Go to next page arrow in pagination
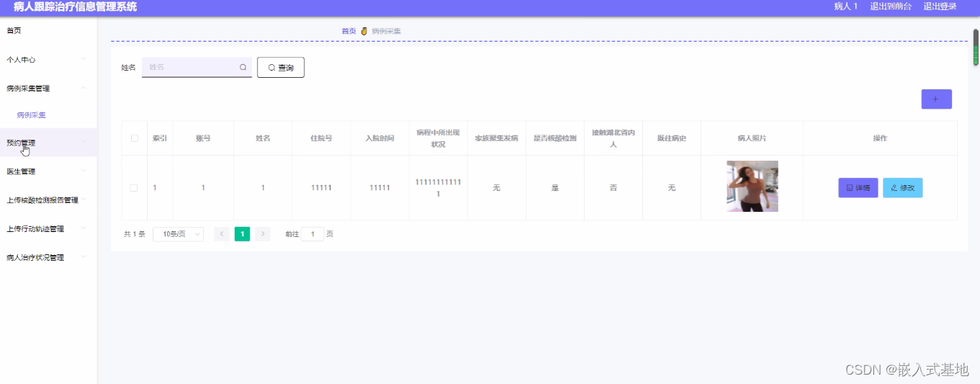This screenshot has height=384, width=980. [x=263, y=234]
